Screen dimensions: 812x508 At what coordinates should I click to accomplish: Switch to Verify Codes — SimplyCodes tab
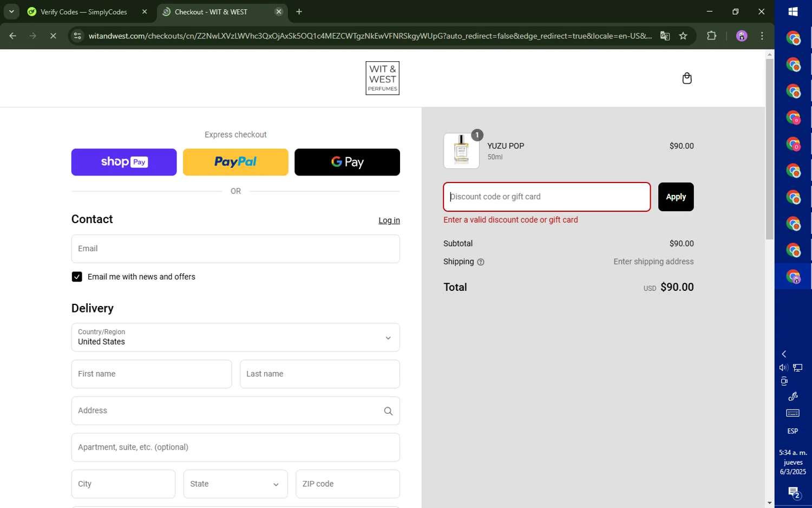(84, 12)
